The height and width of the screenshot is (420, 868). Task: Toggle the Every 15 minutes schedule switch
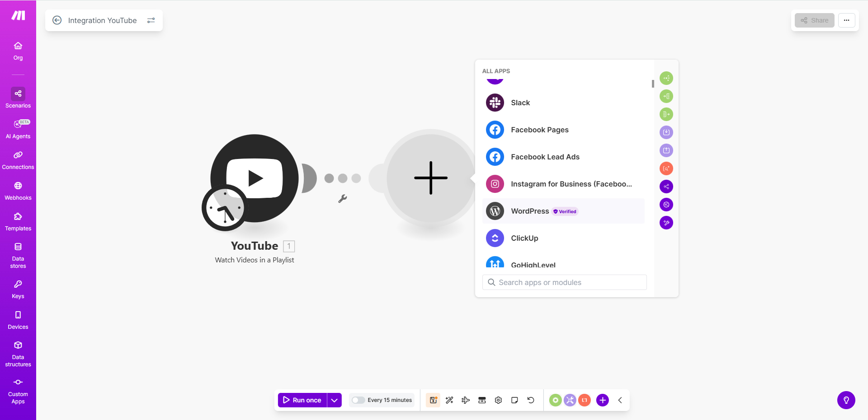(358, 400)
